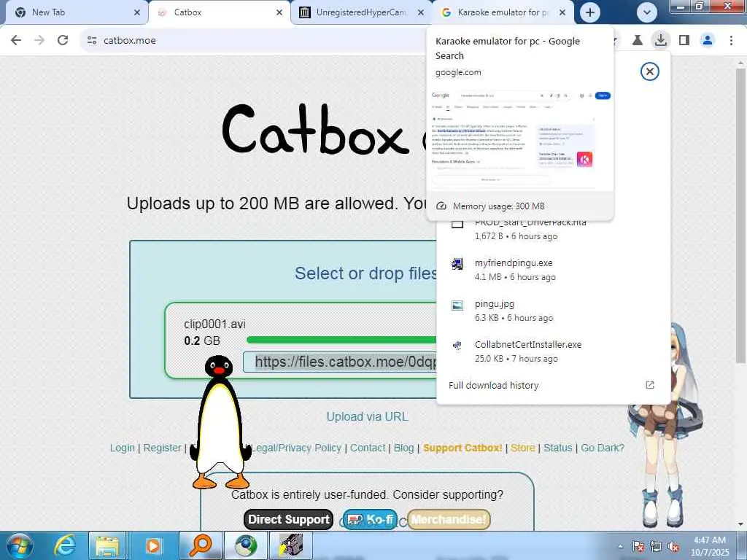Image resolution: width=747 pixels, height=560 pixels.
Task: Click the Select or drop files area
Action: coord(365,273)
